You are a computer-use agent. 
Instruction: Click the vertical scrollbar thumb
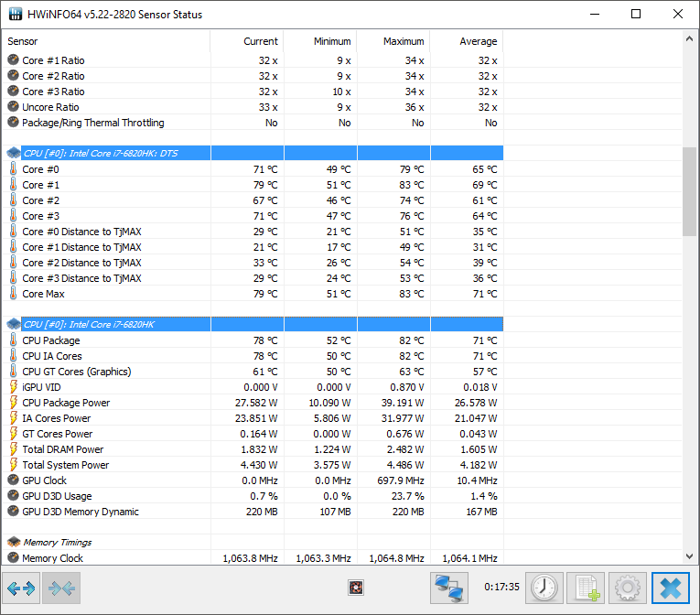click(689, 191)
